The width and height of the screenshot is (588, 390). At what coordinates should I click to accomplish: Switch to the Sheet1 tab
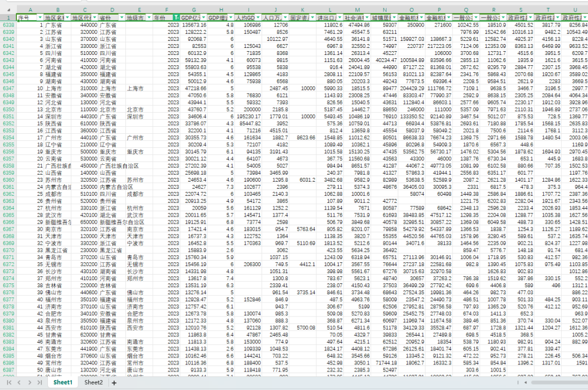(x=63, y=382)
